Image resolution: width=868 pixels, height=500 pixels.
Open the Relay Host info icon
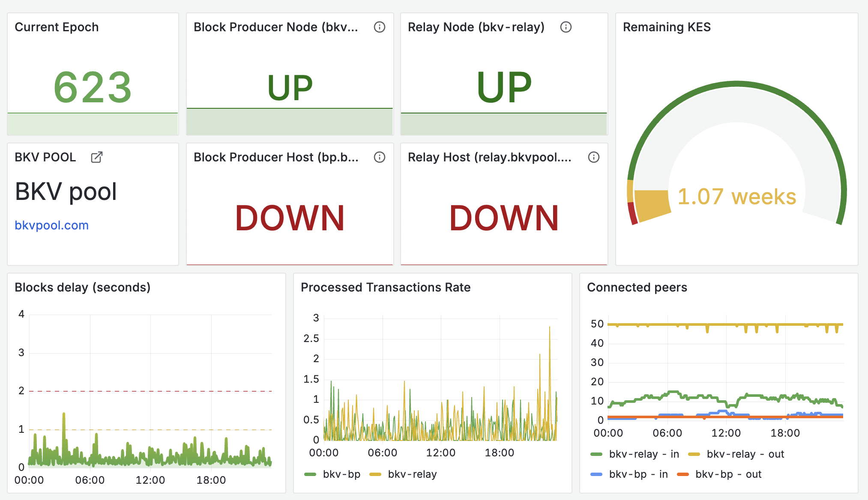(593, 157)
